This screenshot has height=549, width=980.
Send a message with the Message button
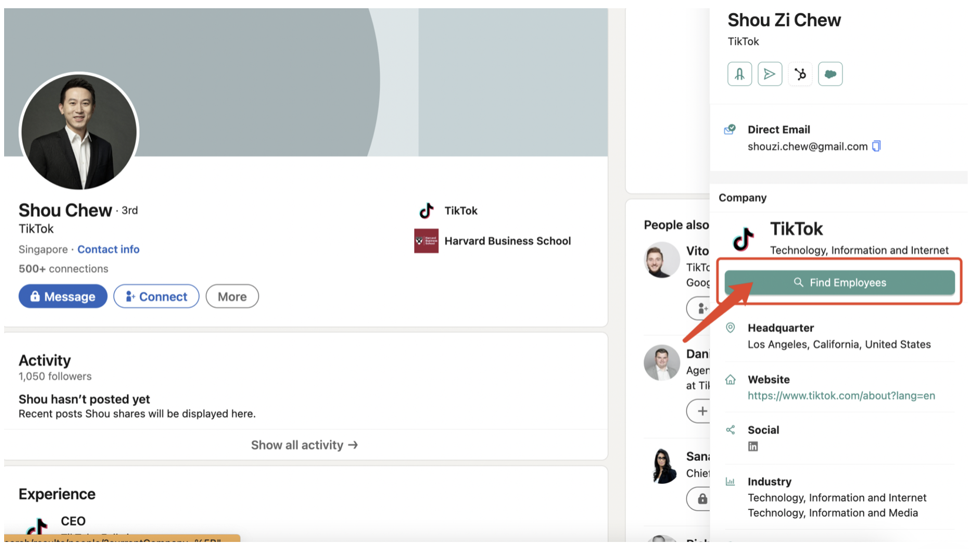tap(63, 296)
